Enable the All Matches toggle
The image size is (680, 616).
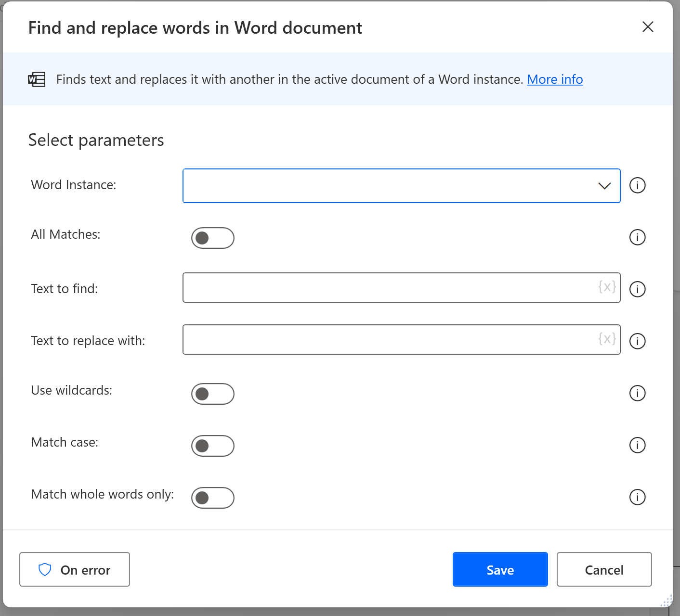[213, 238]
